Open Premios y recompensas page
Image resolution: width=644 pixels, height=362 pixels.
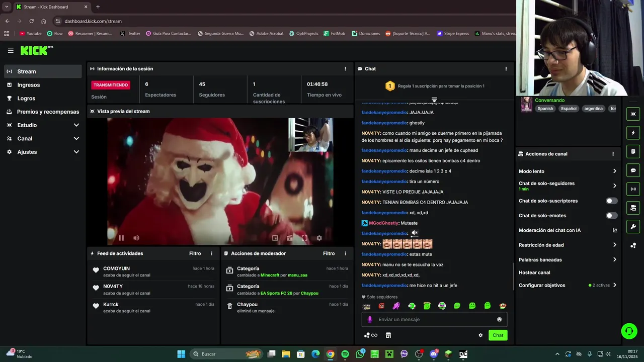click(x=43, y=112)
